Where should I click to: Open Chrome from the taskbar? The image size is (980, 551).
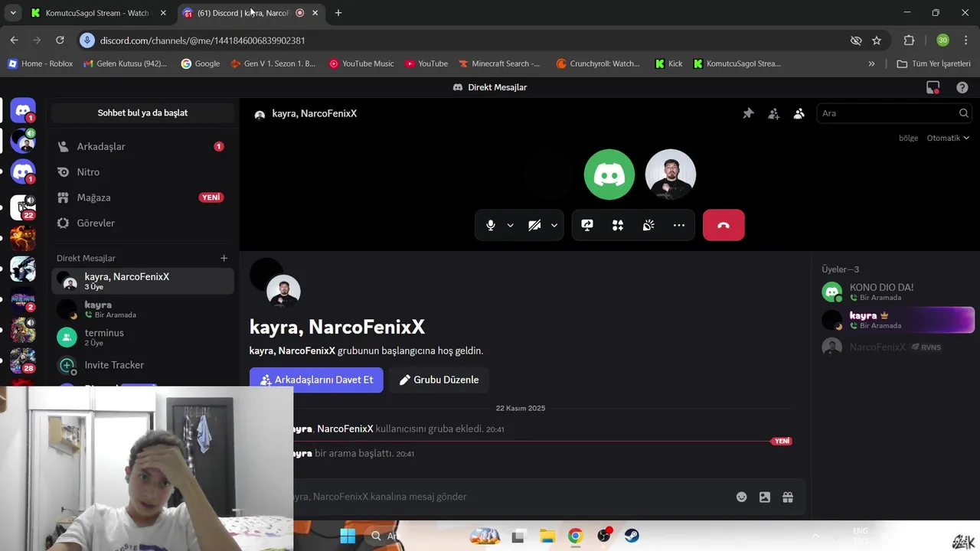point(575,536)
